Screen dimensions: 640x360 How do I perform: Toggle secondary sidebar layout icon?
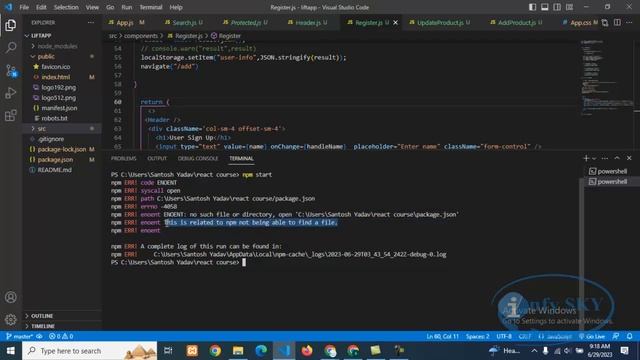click(557, 7)
